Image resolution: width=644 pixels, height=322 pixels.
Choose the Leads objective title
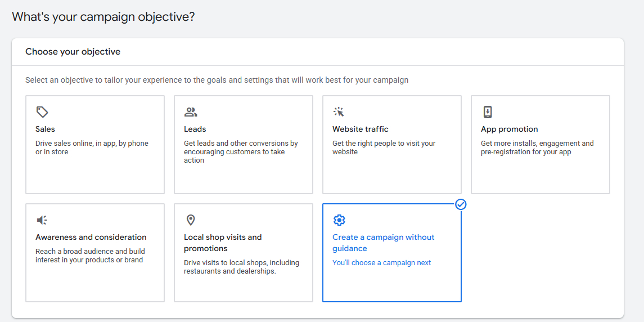pos(195,129)
